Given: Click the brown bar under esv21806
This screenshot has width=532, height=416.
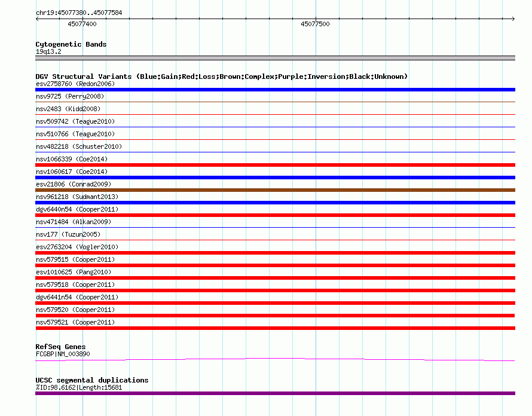Looking at the screenshot, I should [x=275, y=190].
